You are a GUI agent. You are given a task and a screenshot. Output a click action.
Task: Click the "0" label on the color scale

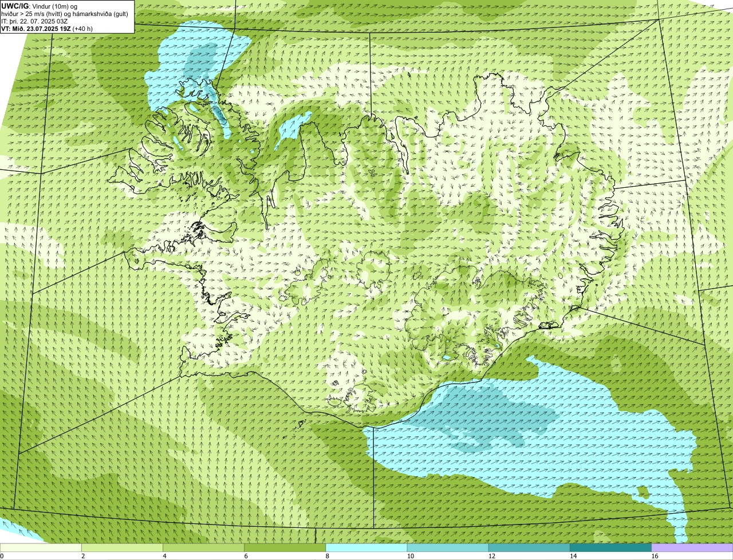[x=2, y=556]
